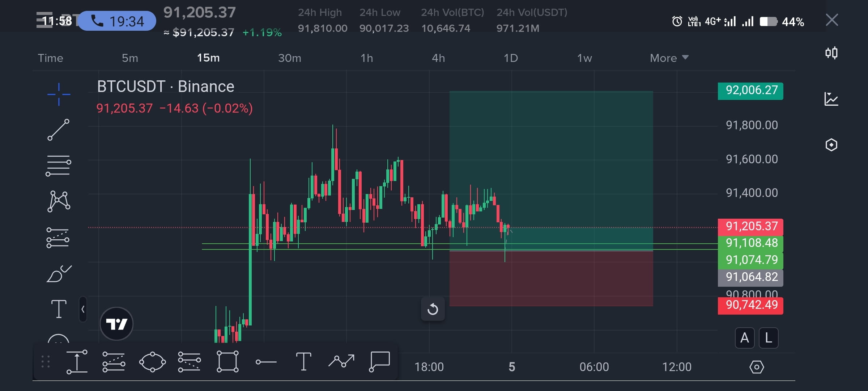Select the rectangle drawing tool
Image resolution: width=868 pixels, height=391 pixels.
coord(228,361)
